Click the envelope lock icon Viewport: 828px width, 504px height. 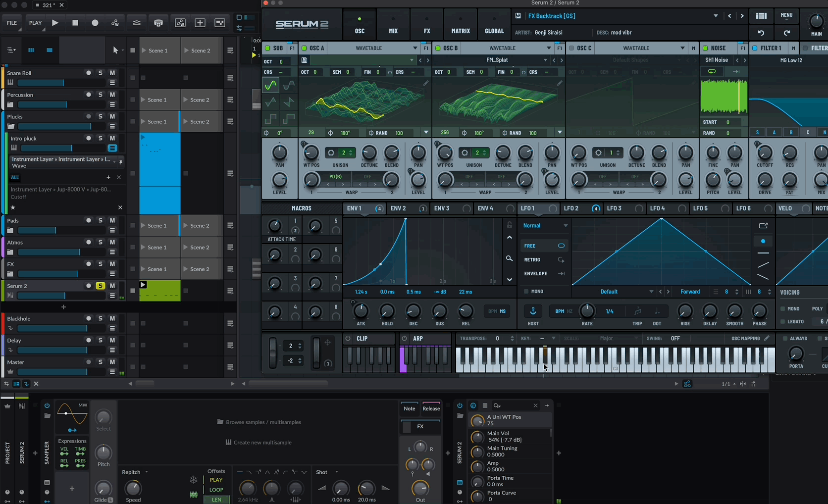pos(509,225)
